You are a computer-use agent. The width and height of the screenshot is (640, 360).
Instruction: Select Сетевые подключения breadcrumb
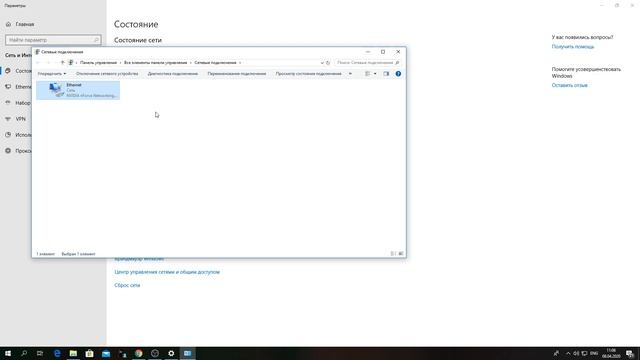click(215, 63)
